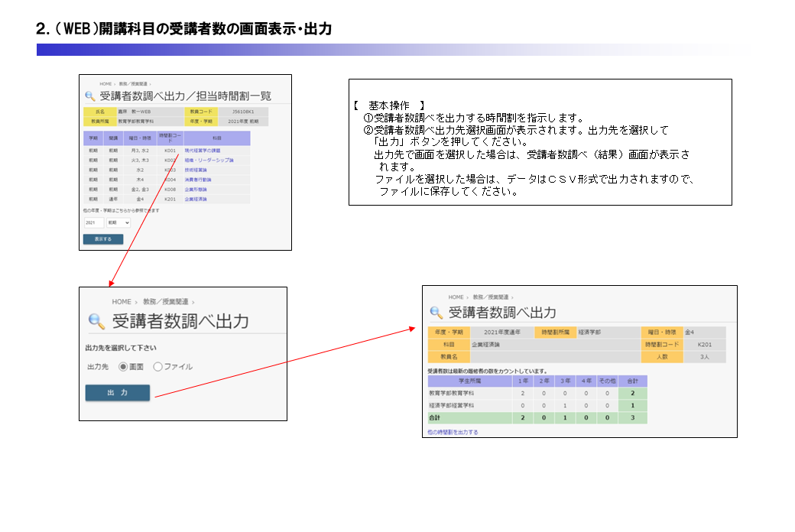Image resolution: width=795 pixels, height=532 pixels.
Task: Click magnifier icon beside 受講者数調べ出力/担当時間割一覧 title
Action: coord(89,96)
